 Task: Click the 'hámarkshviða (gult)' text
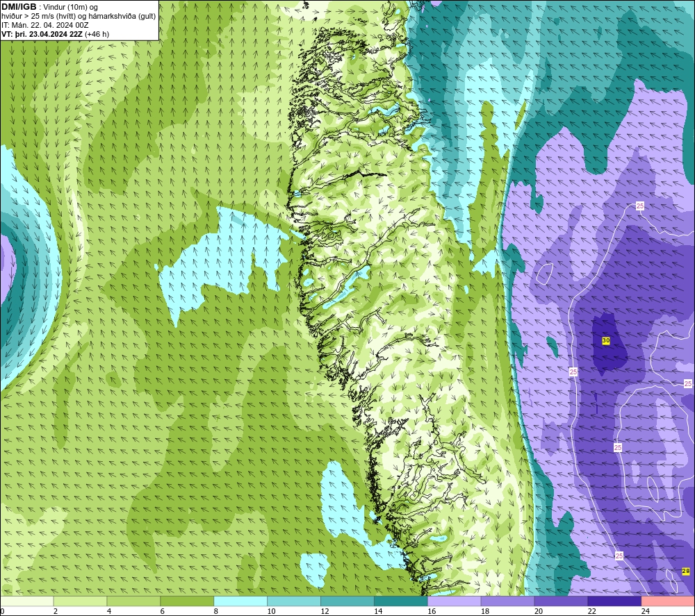123,17
